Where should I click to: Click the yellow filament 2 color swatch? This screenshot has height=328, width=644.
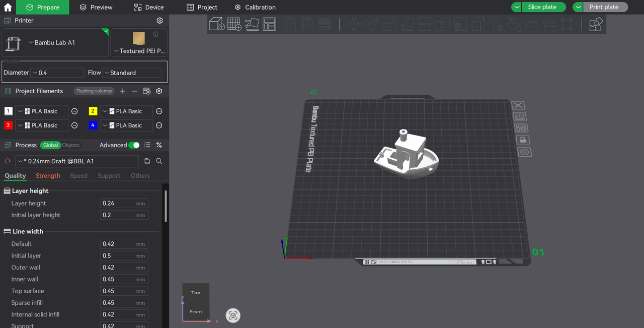[x=93, y=111]
